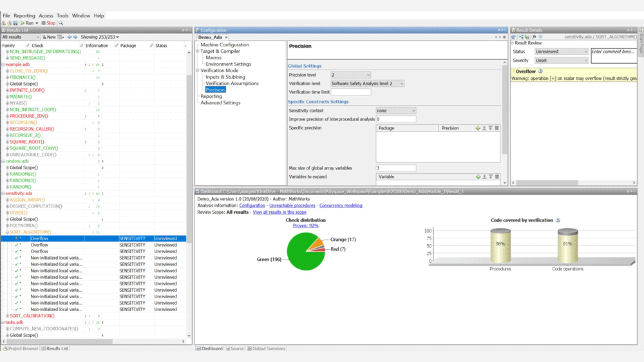Viewport: 644px width, 362px height.
Task: Add a row to Specific precision table
Action: (478, 128)
